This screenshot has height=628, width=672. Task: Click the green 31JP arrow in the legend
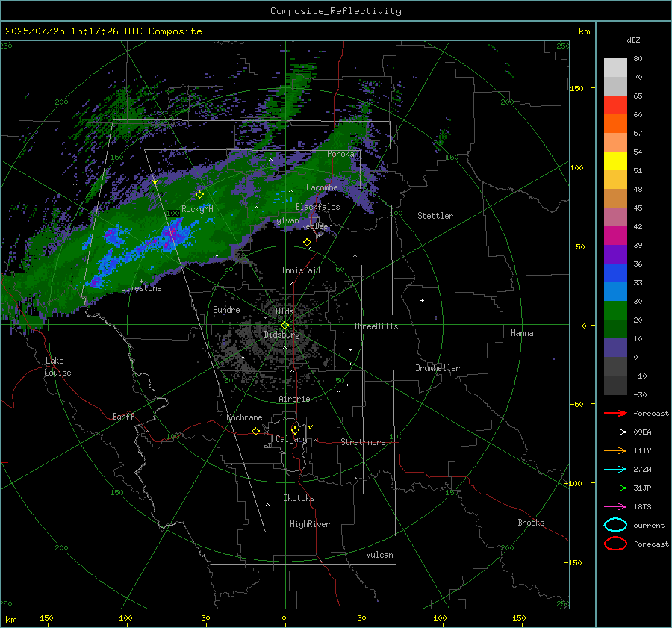click(x=615, y=488)
